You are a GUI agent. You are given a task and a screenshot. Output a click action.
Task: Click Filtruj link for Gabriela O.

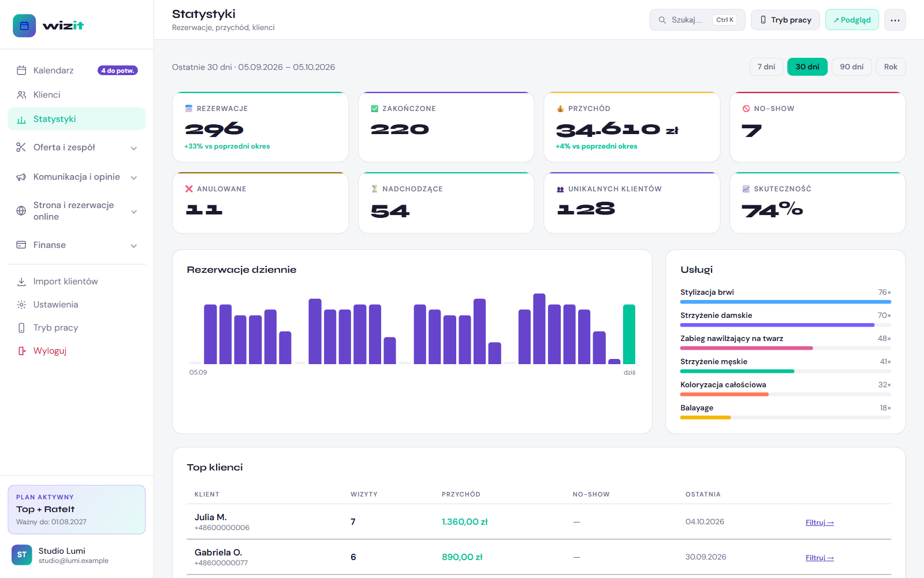click(x=819, y=558)
